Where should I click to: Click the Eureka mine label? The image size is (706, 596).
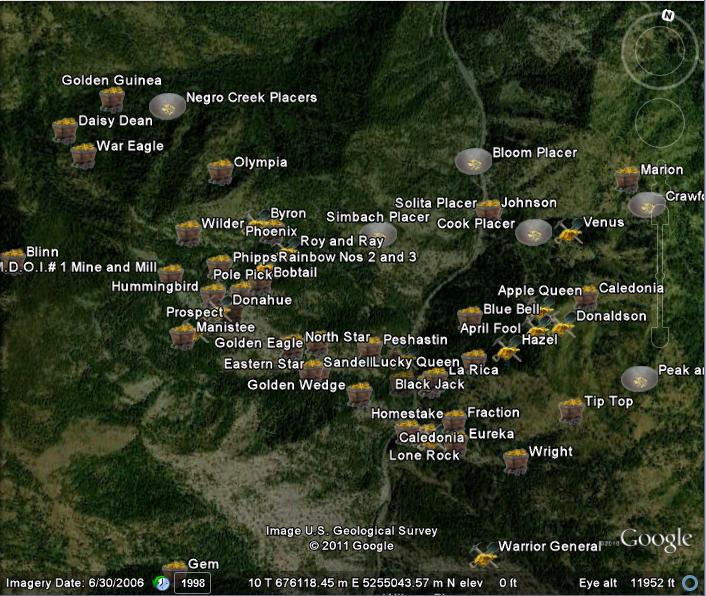click(x=491, y=434)
